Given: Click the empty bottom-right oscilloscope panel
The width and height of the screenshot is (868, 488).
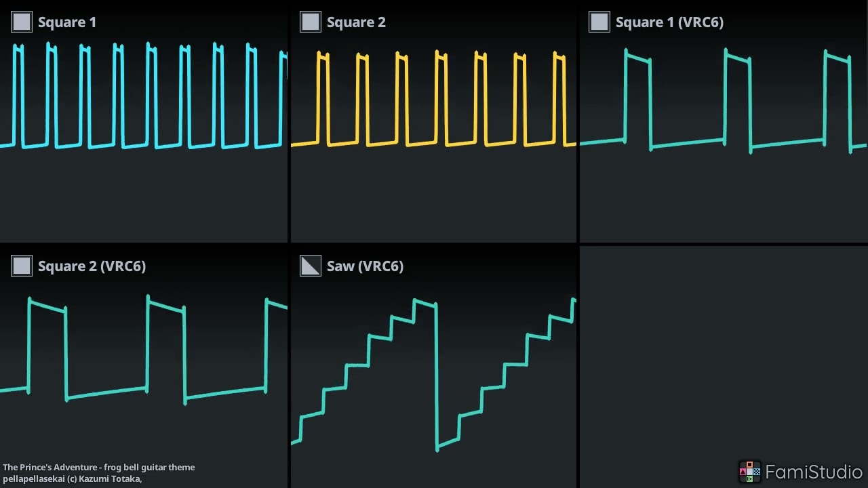Looking at the screenshot, I should coord(724,352).
